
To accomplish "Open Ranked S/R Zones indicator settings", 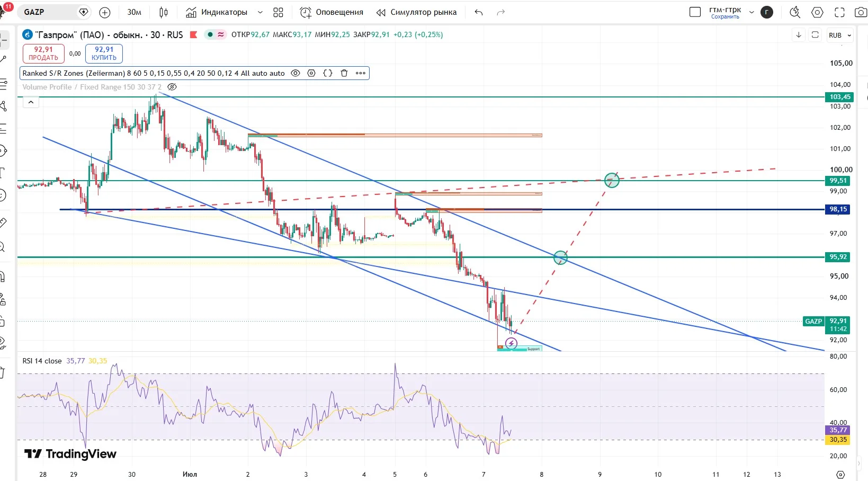I will click(311, 73).
